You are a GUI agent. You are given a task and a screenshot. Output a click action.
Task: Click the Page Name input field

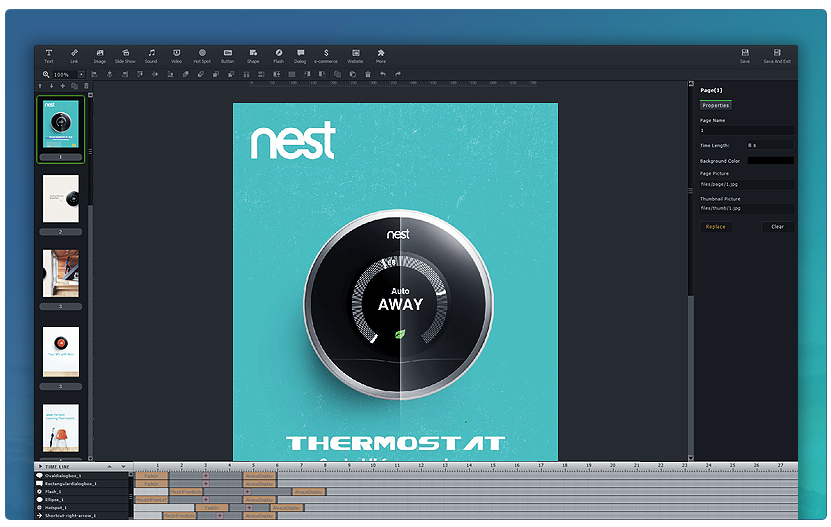746,130
